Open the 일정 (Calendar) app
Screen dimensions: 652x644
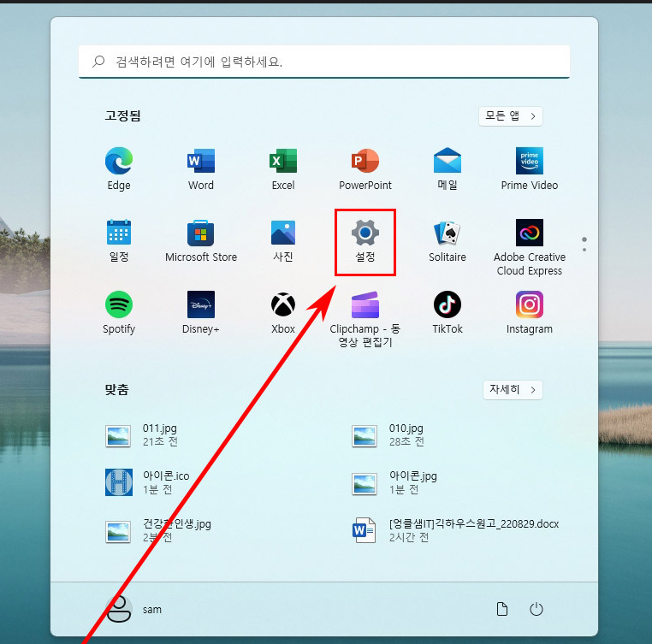pyautogui.click(x=119, y=240)
